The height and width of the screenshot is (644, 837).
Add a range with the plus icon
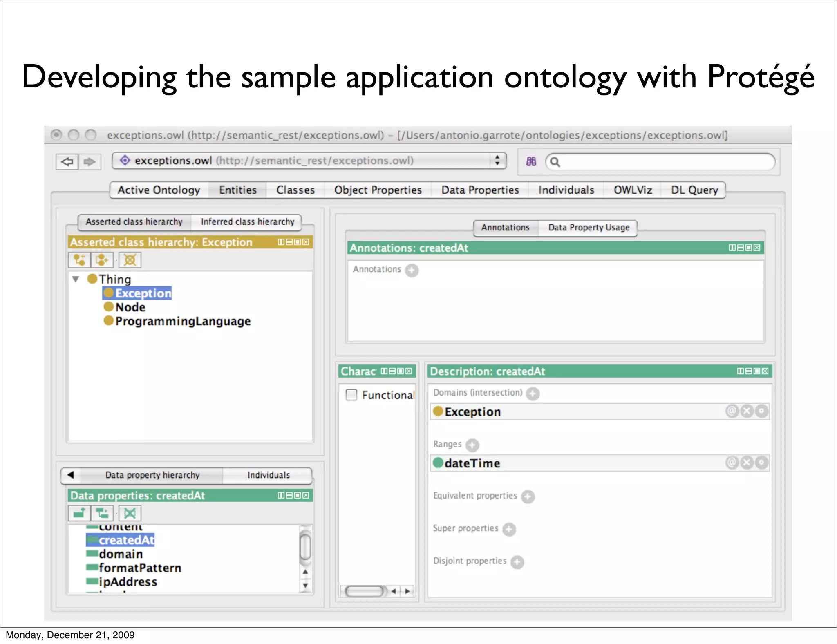[x=472, y=445]
